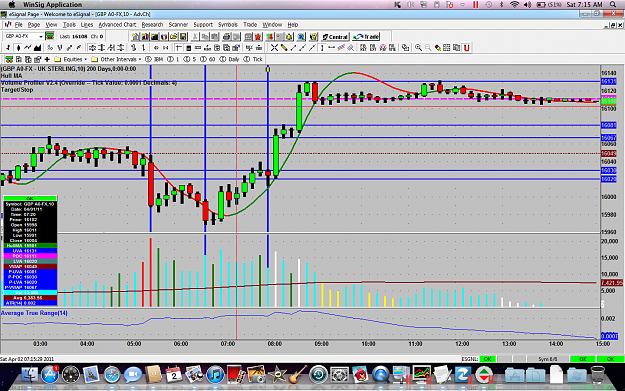
Task: Click the 7,421.55 volume average label
Action: pos(612,283)
